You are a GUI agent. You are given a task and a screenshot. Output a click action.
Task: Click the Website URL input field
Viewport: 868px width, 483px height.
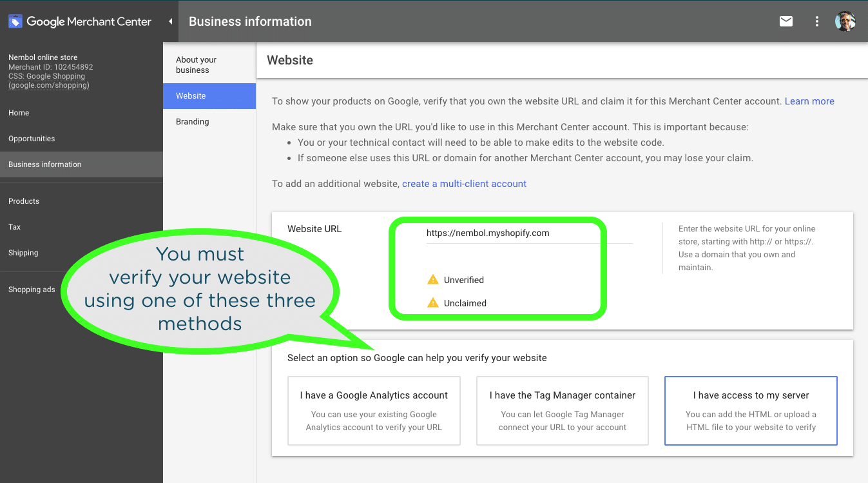click(529, 233)
